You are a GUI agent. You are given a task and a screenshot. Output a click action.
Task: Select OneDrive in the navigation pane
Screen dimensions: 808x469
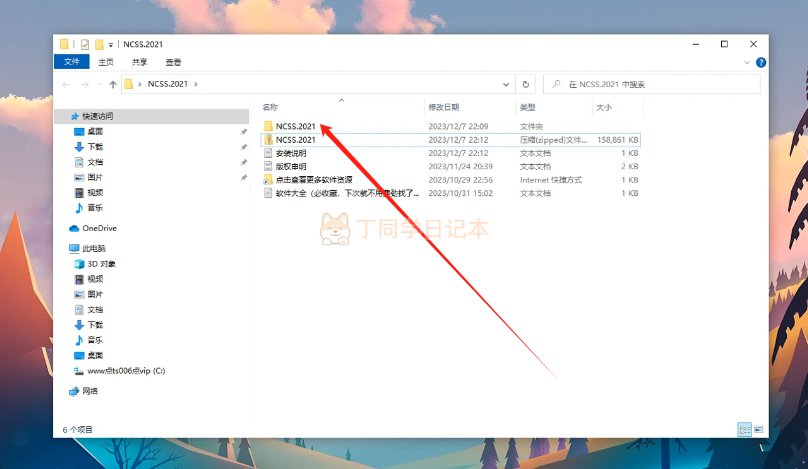coord(99,228)
